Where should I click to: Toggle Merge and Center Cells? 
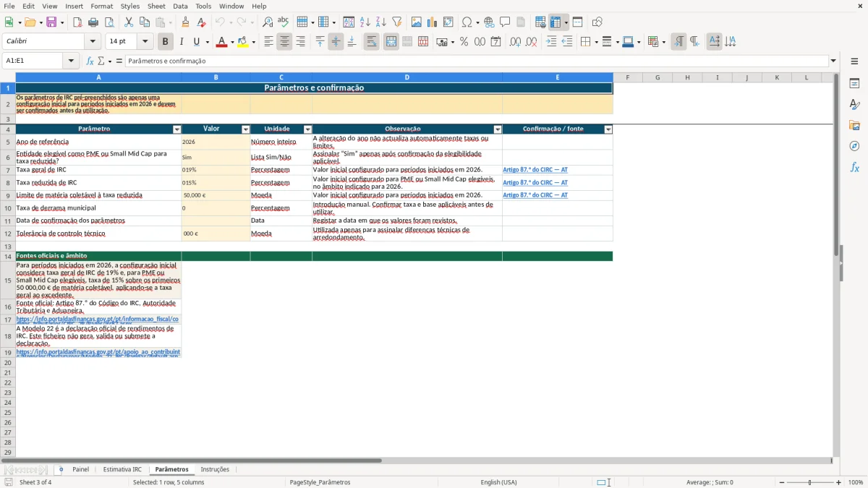391,42
